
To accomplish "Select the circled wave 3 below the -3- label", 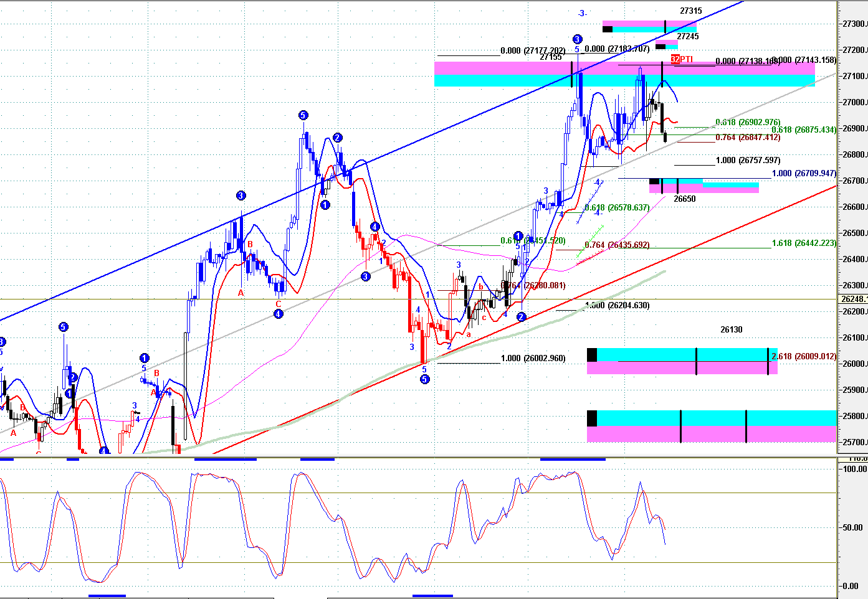I will pos(577,39).
